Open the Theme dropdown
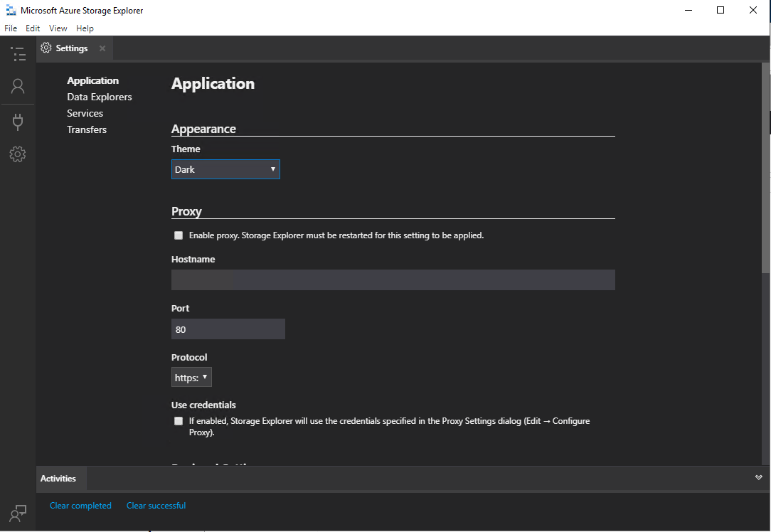771x532 pixels. [x=225, y=169]
